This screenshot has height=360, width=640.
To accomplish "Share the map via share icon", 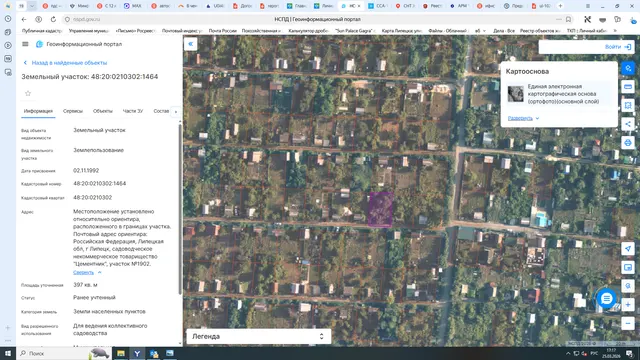I will coord(628,124).
